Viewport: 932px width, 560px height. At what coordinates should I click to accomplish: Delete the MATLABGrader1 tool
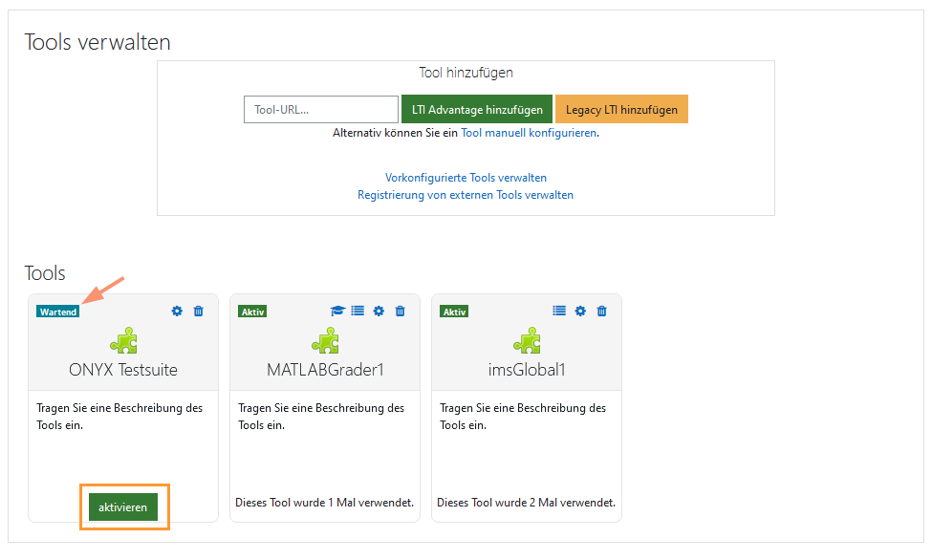400,311
